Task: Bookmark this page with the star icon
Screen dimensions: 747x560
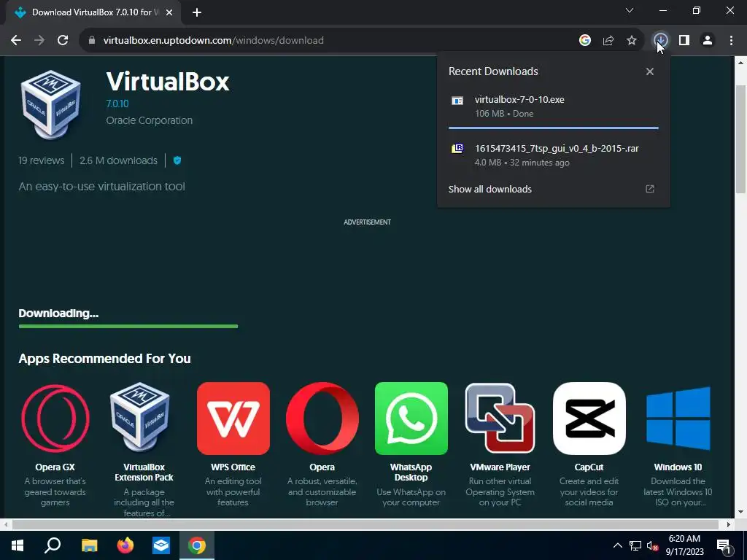Action: (x=631, y=41)
